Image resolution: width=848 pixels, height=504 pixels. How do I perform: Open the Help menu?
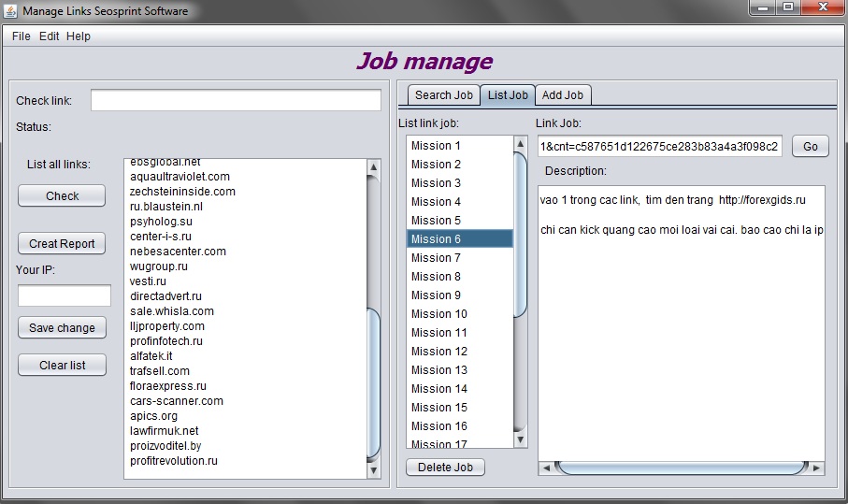coord(79,36)
